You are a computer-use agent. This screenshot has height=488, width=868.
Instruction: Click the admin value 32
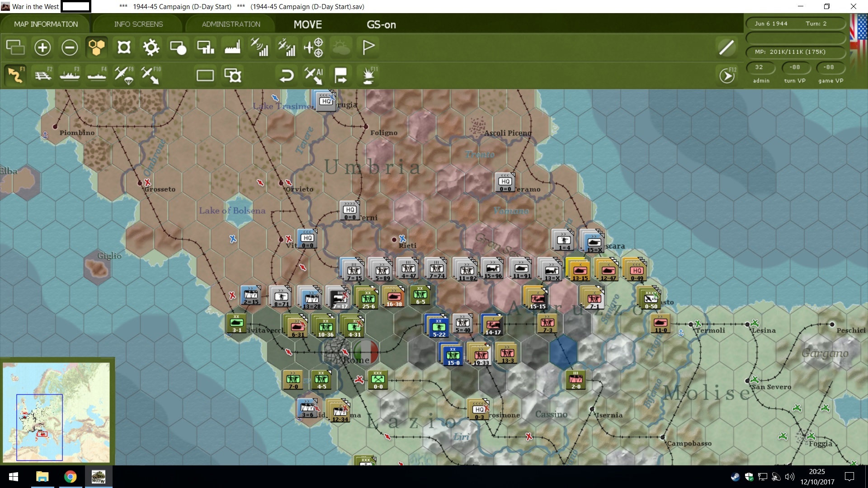(x=761, y=67)
